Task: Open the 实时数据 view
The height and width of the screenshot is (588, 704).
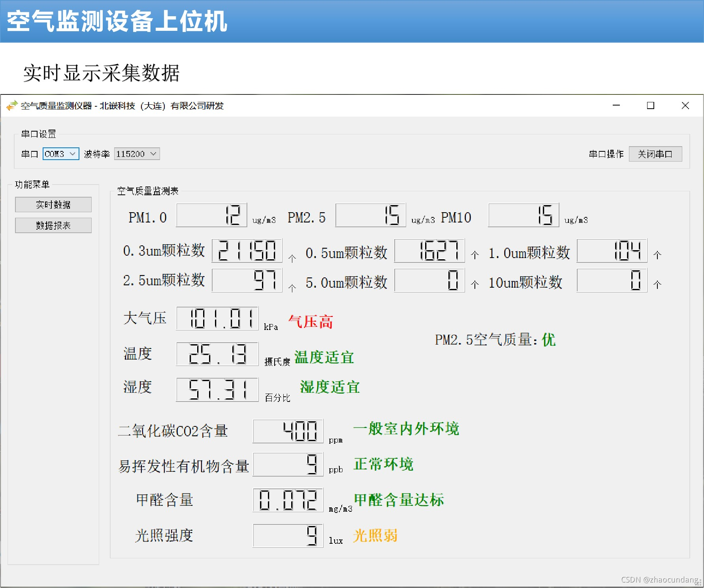Action: click(53, 205)
